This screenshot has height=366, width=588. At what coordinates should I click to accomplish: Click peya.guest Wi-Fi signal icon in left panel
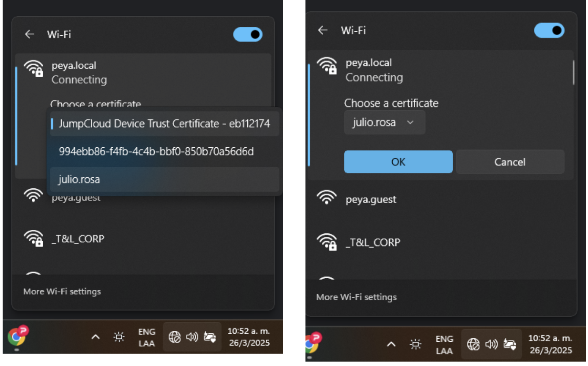[x=33, y=194]
